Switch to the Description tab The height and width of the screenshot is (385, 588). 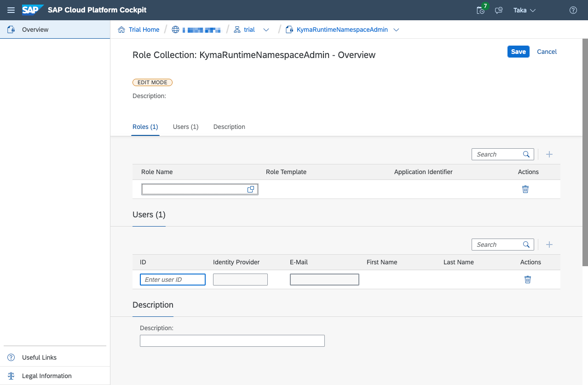(229, 127)
